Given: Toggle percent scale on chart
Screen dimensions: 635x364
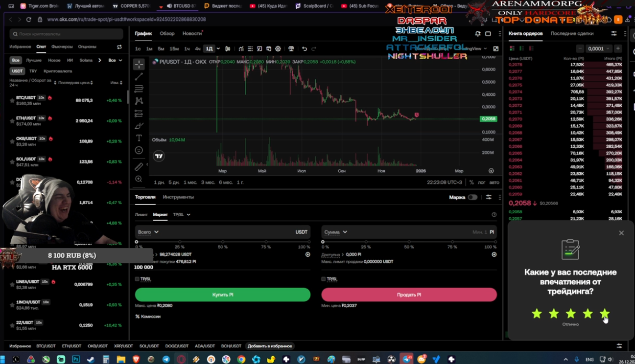Looking at the screenshot, I should point(471,182).
